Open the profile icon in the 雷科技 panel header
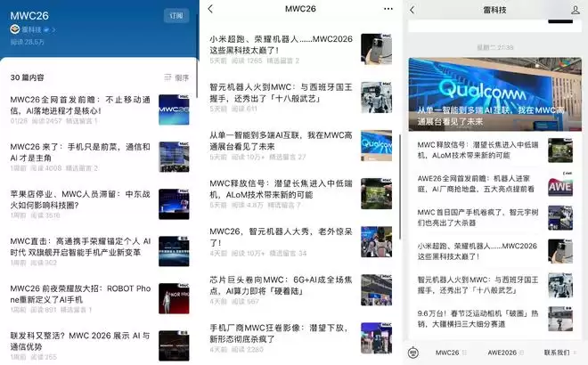This screenshot has width=588, height=365. 576,10
